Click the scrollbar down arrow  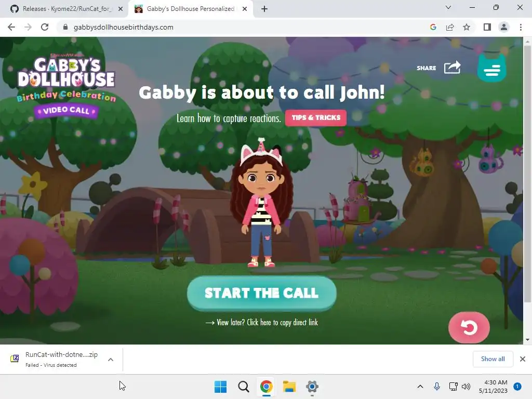click(x=527, y=340)
